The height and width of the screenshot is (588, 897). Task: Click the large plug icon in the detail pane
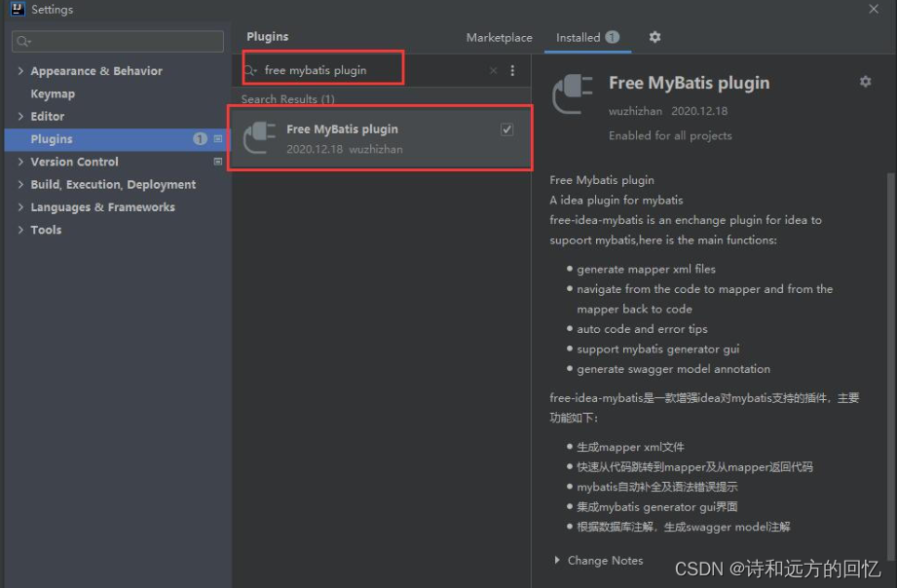pyautogui.click(x=572, y=93)
